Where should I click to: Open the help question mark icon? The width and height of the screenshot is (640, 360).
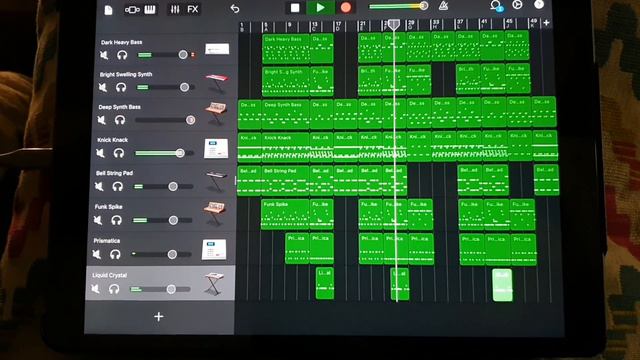point(539,5)
